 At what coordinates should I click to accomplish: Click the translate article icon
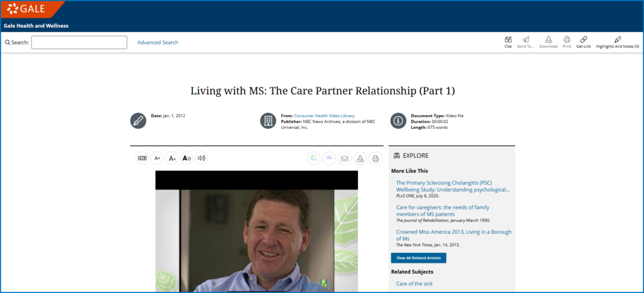point(143,158)
